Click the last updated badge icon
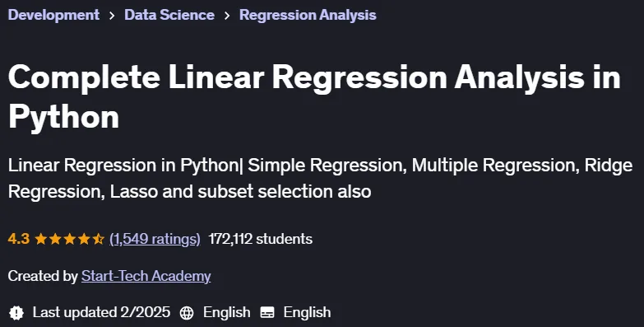Image resolution: width=644 pixels, height=327 pixels. point(16,313)
